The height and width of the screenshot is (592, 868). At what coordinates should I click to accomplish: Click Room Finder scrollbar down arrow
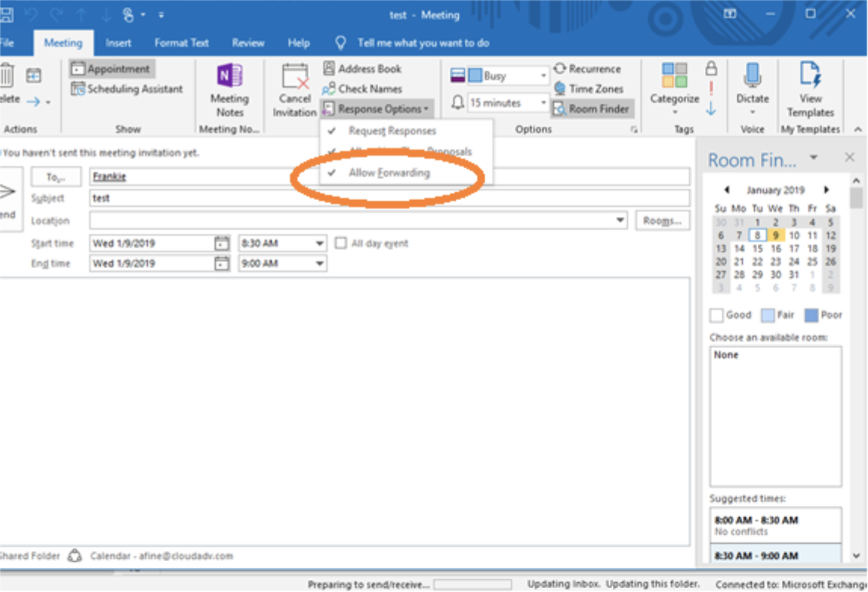(x=857, y=556)
